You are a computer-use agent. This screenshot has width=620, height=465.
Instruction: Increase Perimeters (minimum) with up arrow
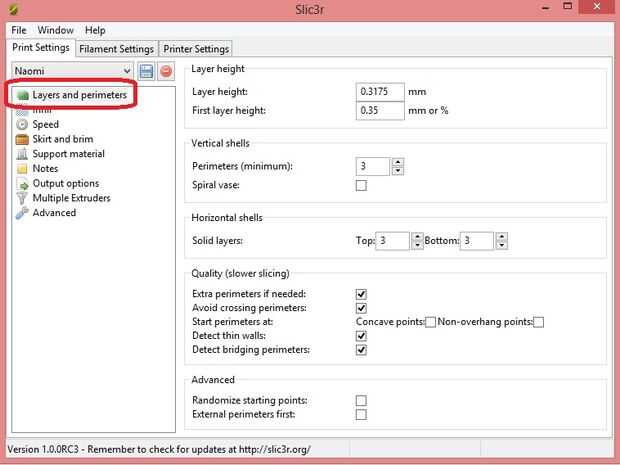pyautogui.click(x=398, y=162)
